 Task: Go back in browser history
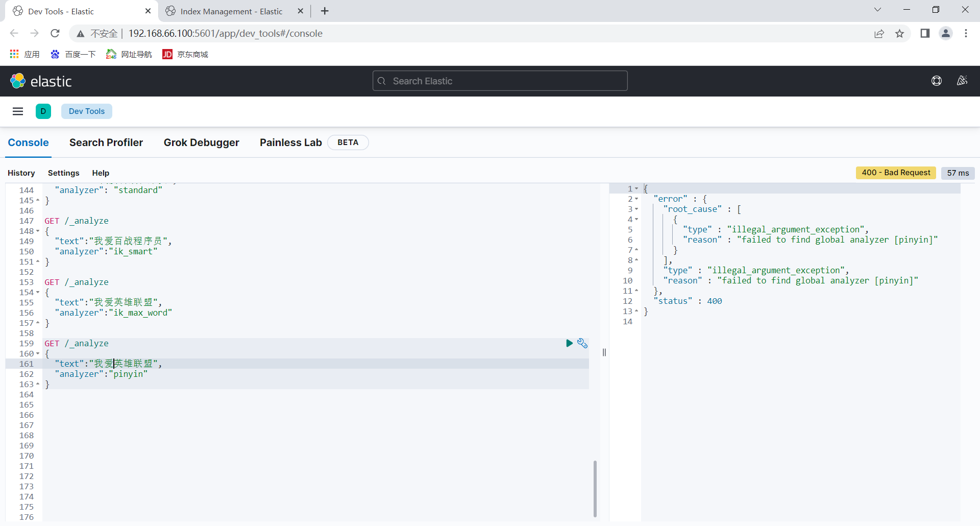tap(14, 33)
